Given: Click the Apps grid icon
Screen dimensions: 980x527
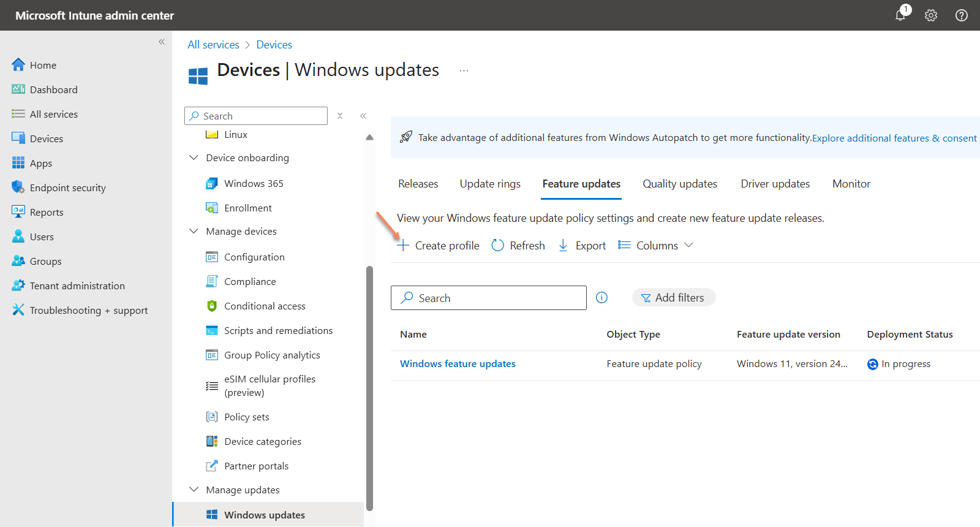Looking at the screenshot, I should [18, 163].
